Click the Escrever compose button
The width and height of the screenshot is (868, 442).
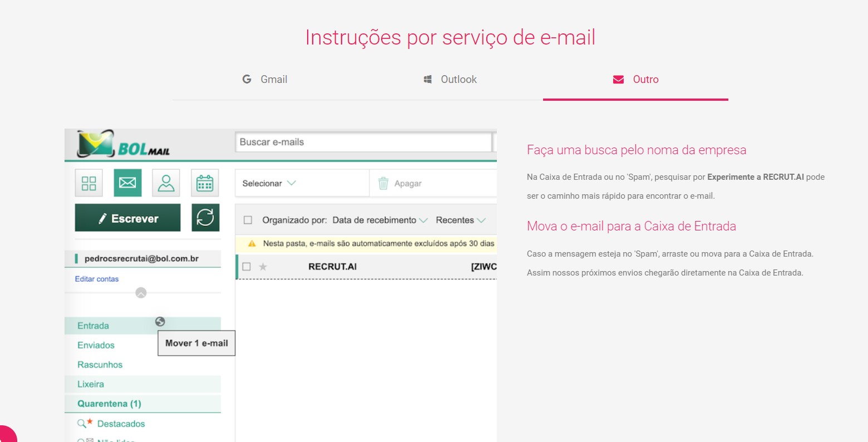click(x=128, y=218)
